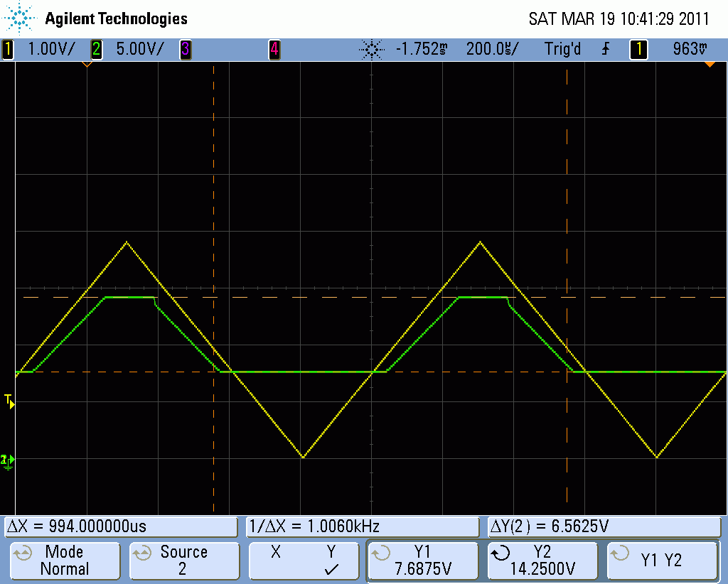Select channel 3 purple indicator
The image size is (728, 584).
click(x=186, y=49)
